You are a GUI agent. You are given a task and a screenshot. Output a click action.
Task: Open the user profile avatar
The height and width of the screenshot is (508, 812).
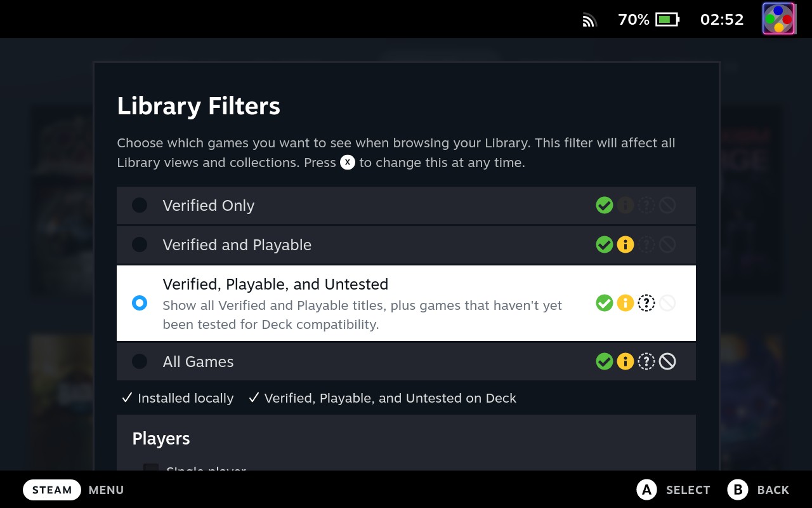(x=778, y=19)
